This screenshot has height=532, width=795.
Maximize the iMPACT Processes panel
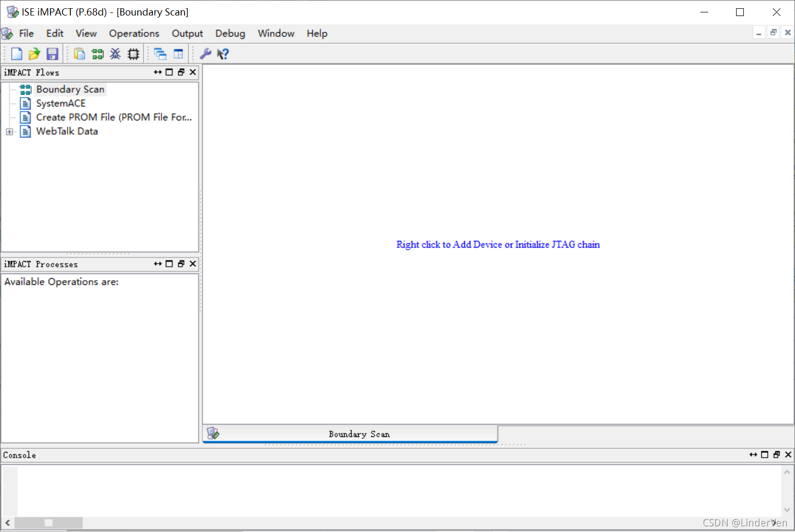[x=169, y=264]
